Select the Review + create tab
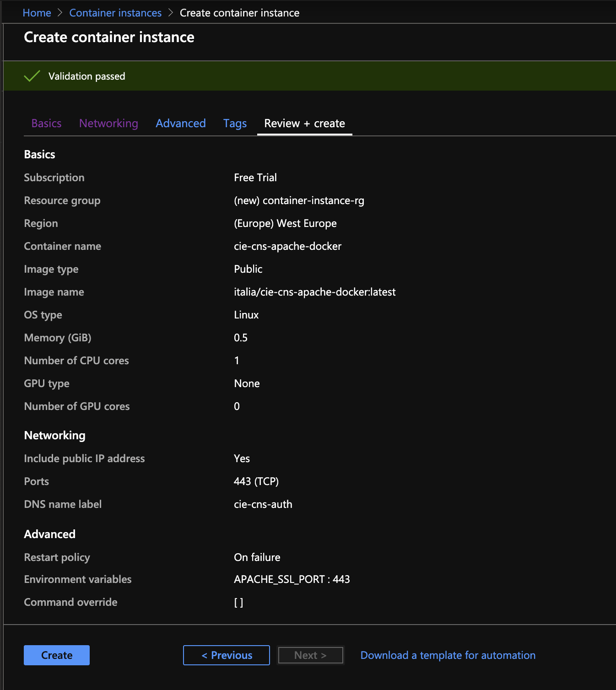 coord(305,123)
